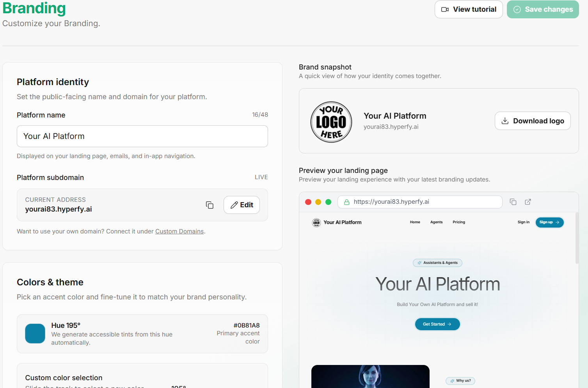
Task: Click the 16/48 character counter
Action: coord(260,115)
